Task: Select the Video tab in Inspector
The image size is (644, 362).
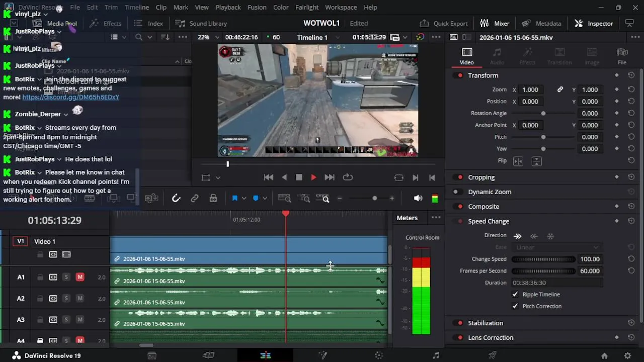Action: pos(466,56)
